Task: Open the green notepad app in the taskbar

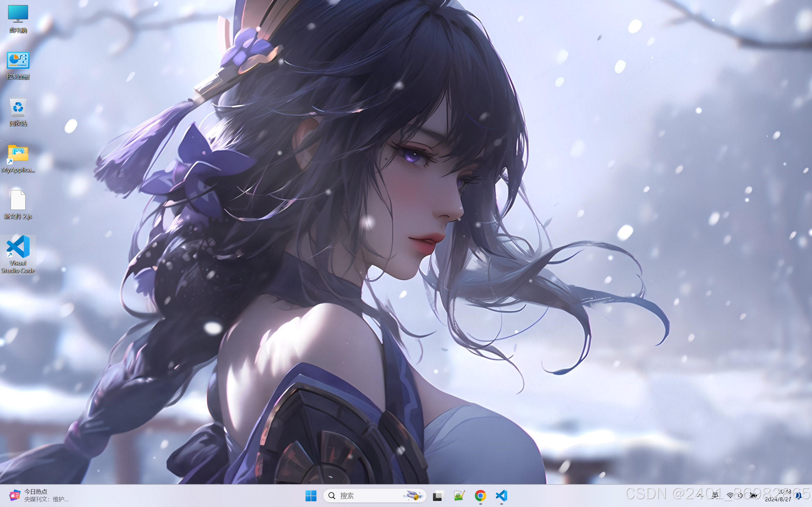Action: [x=459, y=496]
